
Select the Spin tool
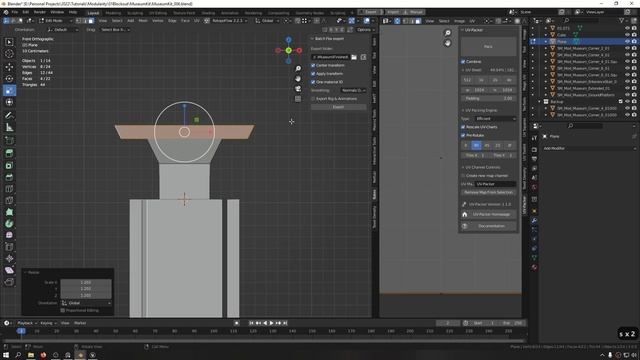[x=9, y=224]
